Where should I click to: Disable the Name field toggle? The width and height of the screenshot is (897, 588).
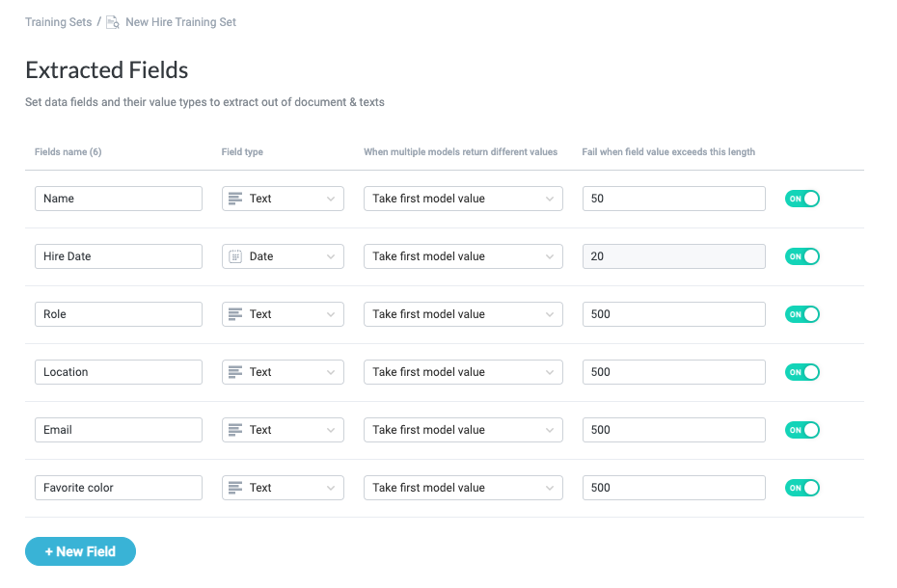tap(802, 199)
